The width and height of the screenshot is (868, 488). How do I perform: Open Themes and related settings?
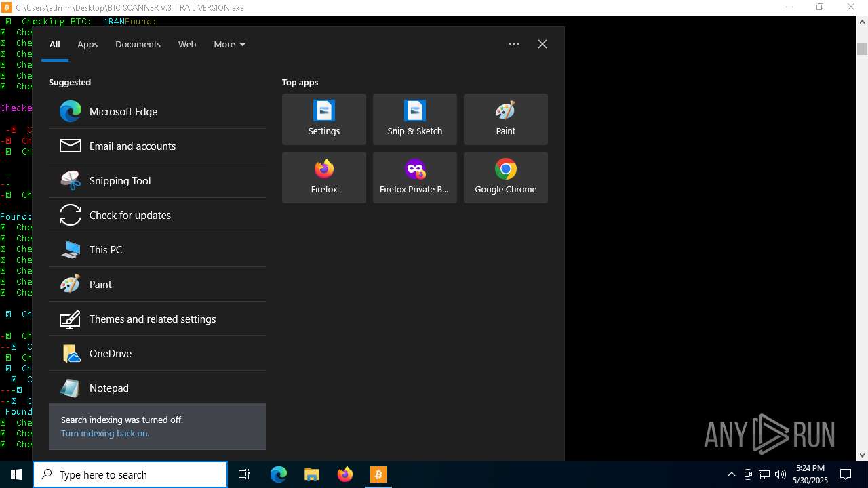pyautogui.click(x=157, y=319)
